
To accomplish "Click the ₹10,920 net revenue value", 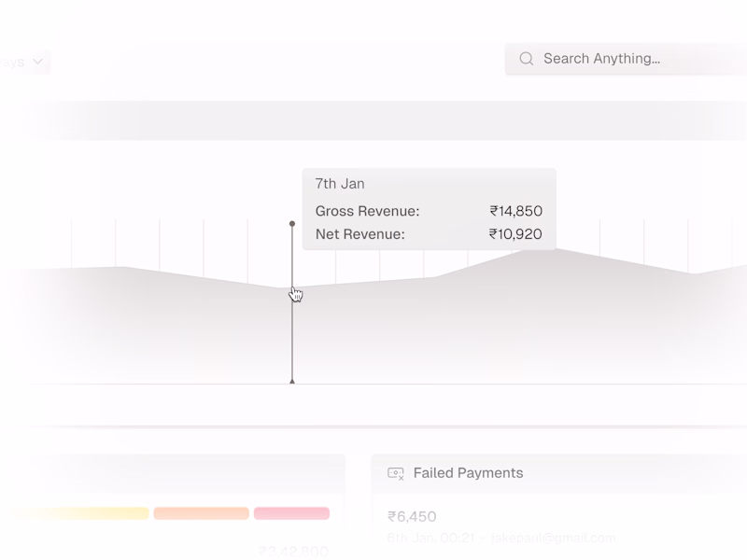I will pos(515,234).
